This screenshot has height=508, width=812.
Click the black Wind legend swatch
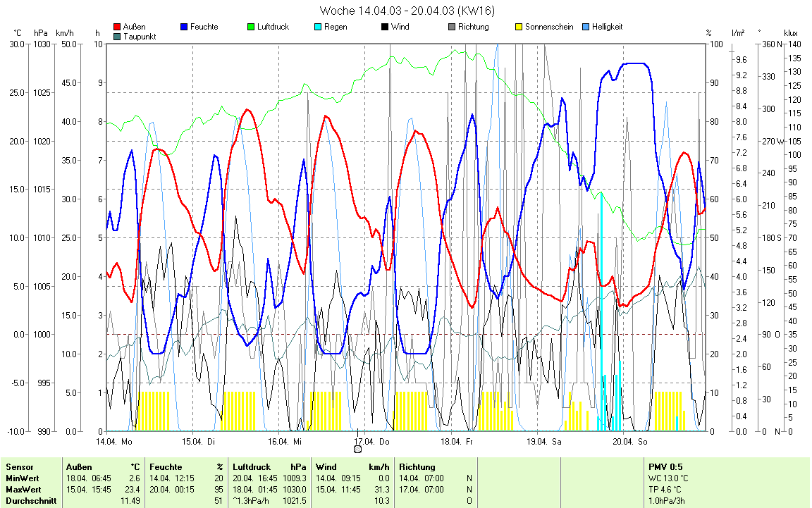385,27
